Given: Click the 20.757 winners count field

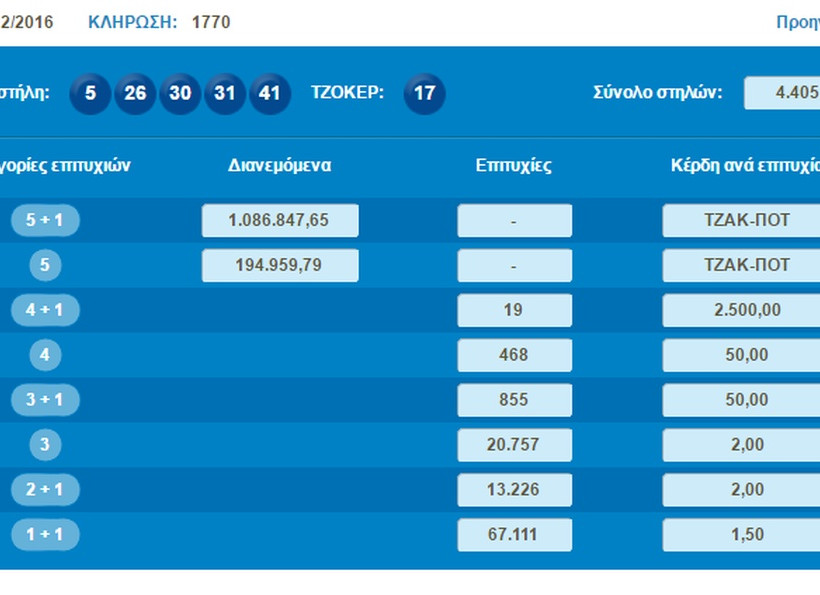Looking at the screenshot, I should click(514, 445).
